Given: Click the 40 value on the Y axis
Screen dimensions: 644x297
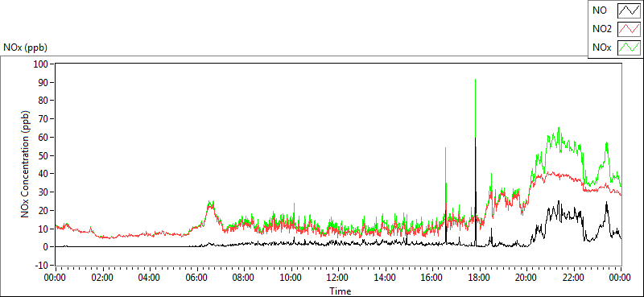Looking at the screenshot, I should click(x=44, y=174).
